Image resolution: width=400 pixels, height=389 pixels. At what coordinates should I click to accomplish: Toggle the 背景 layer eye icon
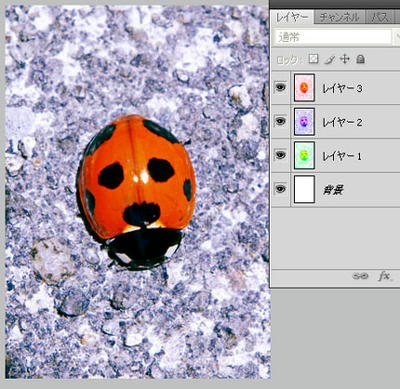coord(280,189)
